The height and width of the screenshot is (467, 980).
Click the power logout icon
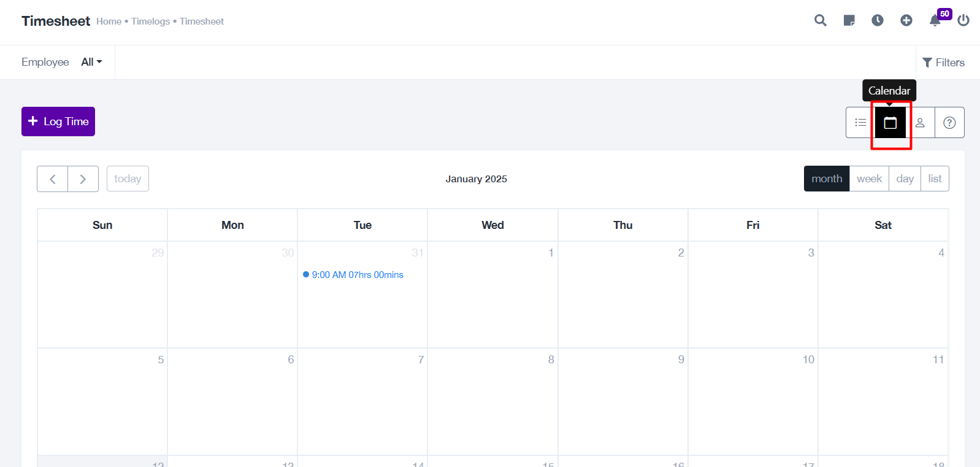click(963, 20)
